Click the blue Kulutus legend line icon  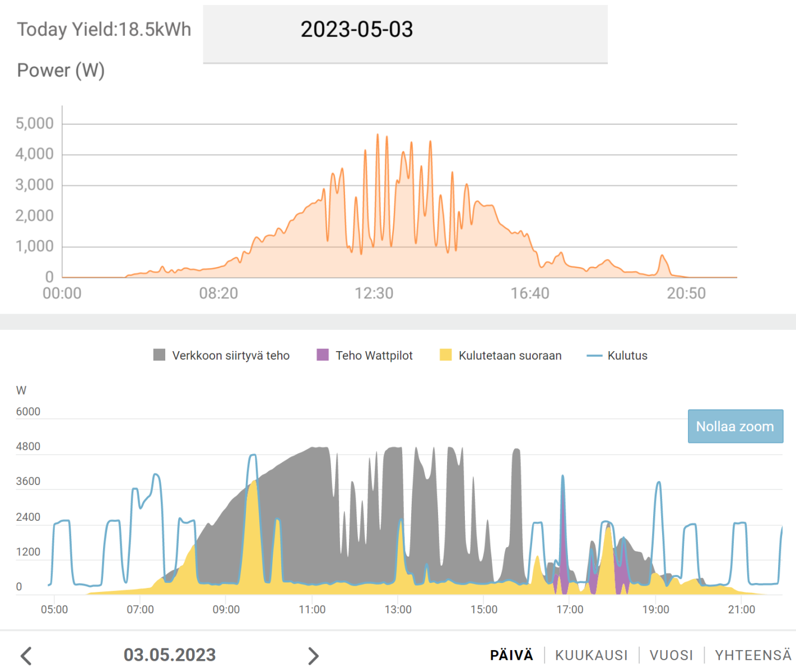pyautogui.click(x=594, y=356)
